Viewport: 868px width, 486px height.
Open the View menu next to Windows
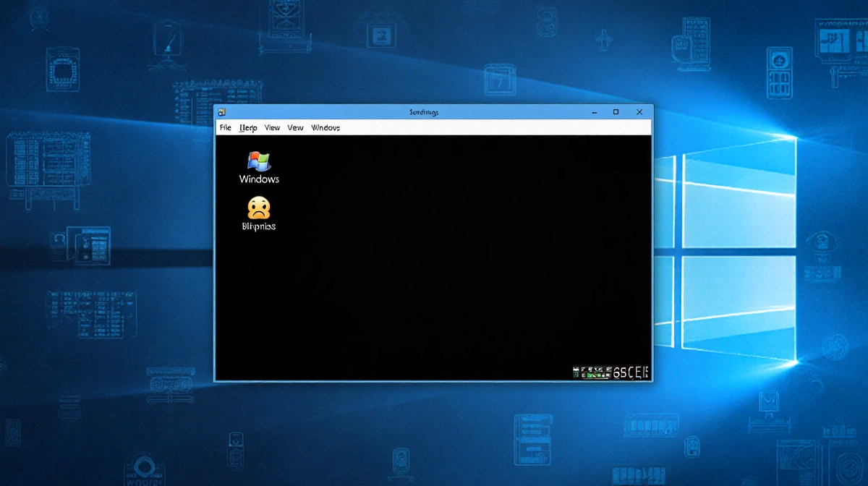(x=295, y=128)
